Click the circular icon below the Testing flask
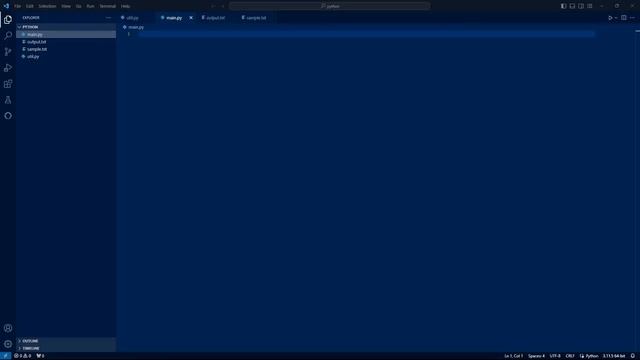The image size is (640, 360). (8, 116)
